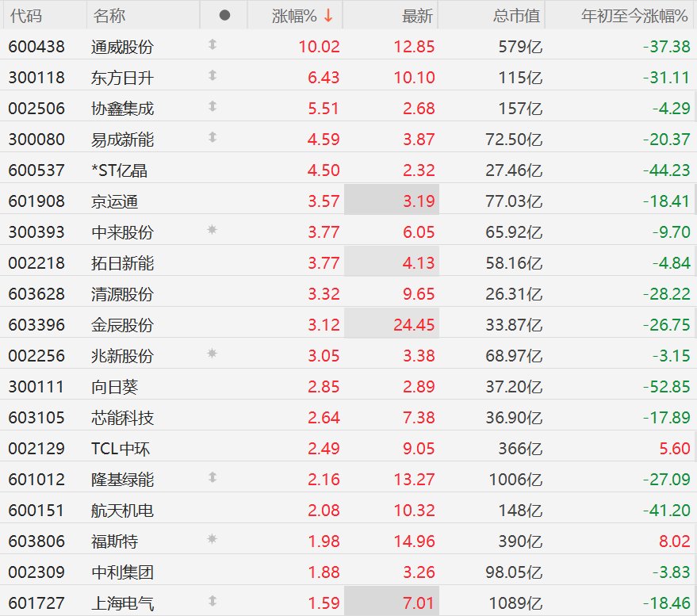Select stock name TCL中环
The image size is (697, 616).
point(121,449)
